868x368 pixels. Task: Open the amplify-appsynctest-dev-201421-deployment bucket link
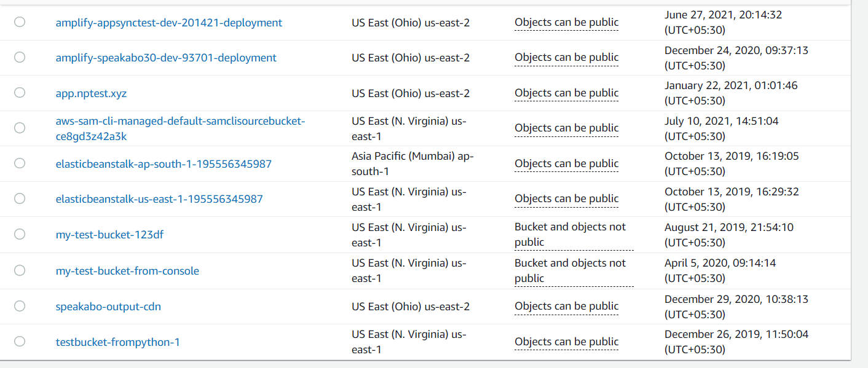(168, 23)
